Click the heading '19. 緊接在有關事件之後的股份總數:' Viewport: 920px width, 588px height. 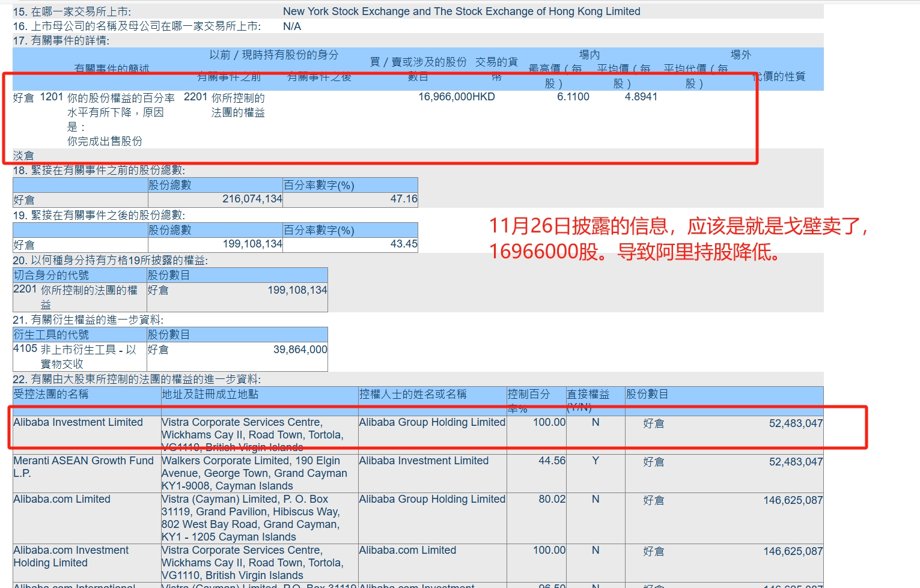pos(99,215)
